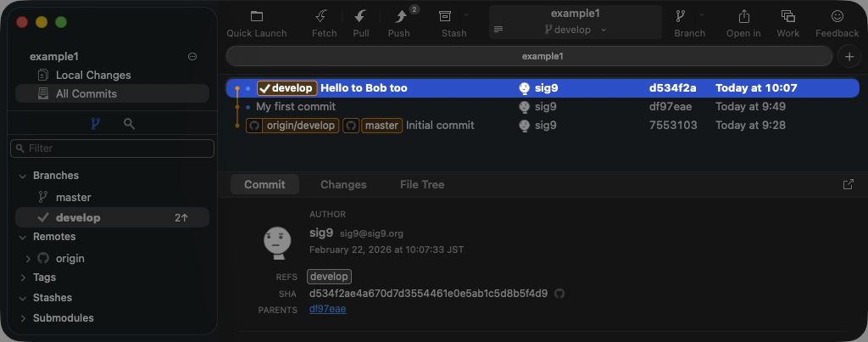Click the Quick Launch toolbar icon
The height and width of the screenshot is (342, 868).
pos(256,17)
